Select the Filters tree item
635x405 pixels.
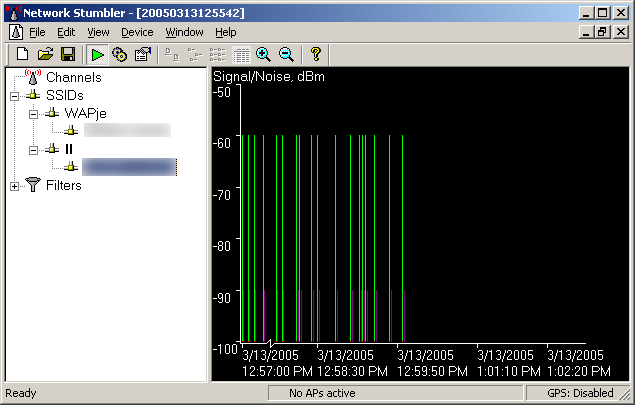coord(64,185)
